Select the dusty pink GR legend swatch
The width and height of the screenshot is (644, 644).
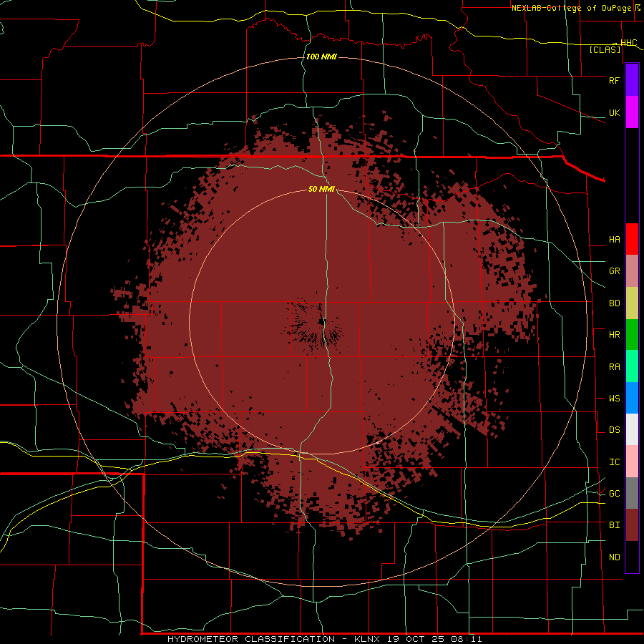632,270
